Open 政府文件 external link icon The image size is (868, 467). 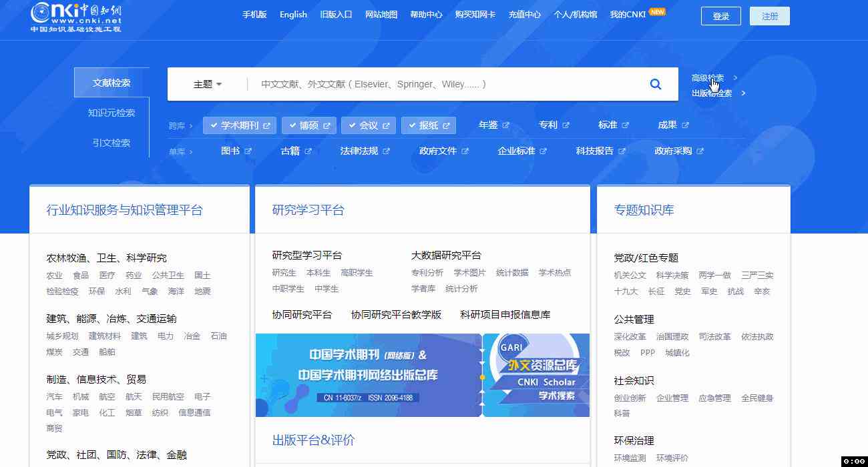(465, 151)
